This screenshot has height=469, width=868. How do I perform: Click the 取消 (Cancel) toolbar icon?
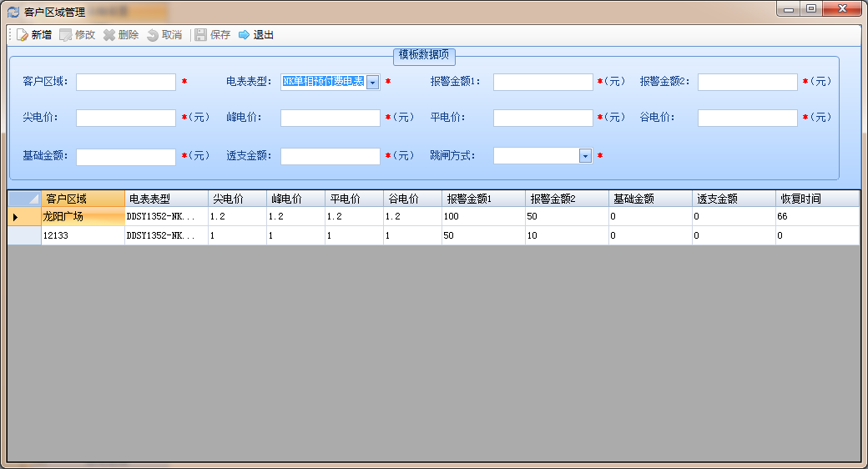coord(153,35)
